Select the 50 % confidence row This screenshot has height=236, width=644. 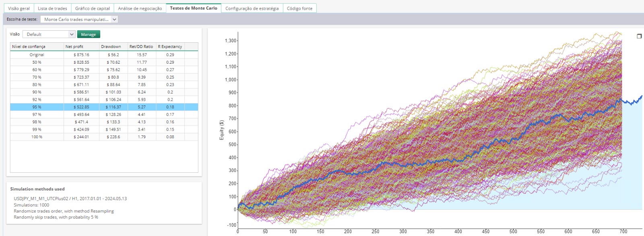click(104, 62)
